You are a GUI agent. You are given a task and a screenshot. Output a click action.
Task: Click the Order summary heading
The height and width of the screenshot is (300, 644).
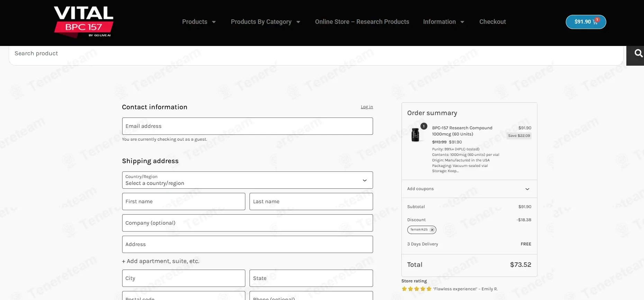pos(432,113)
